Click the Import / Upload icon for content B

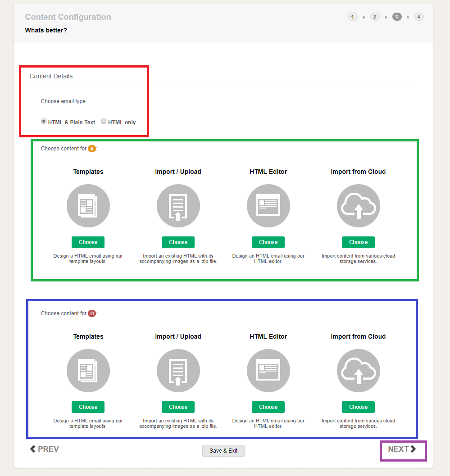(x=178, y=371)
